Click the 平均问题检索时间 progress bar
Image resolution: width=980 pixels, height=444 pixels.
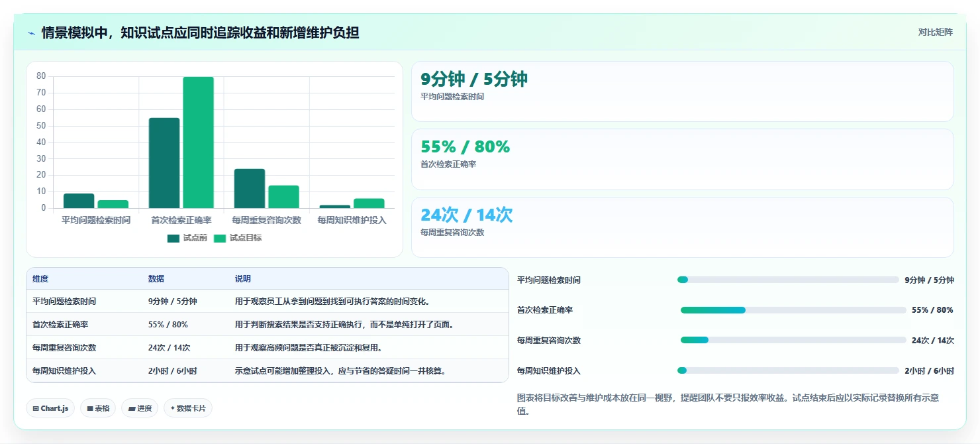point(788,280)
